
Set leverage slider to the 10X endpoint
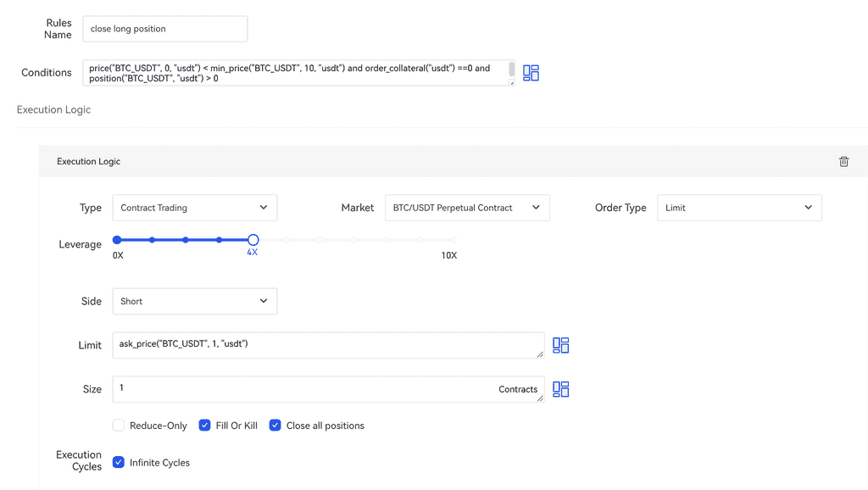pos(453,240)
